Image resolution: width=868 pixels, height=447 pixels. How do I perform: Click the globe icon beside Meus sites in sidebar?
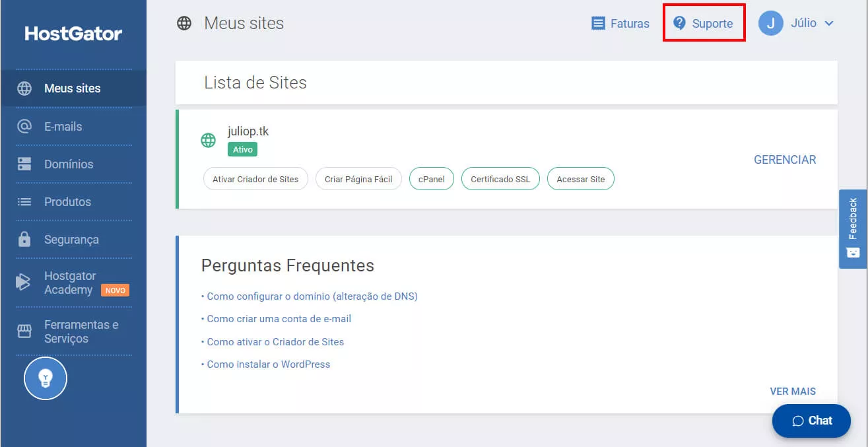point(24,88)
